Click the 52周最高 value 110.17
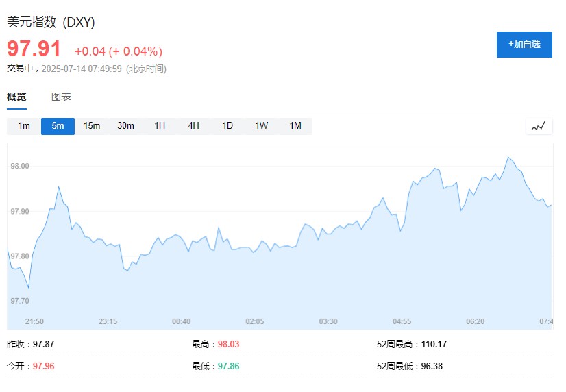Viewport: 566px width, 392px height. coord(434,344)
